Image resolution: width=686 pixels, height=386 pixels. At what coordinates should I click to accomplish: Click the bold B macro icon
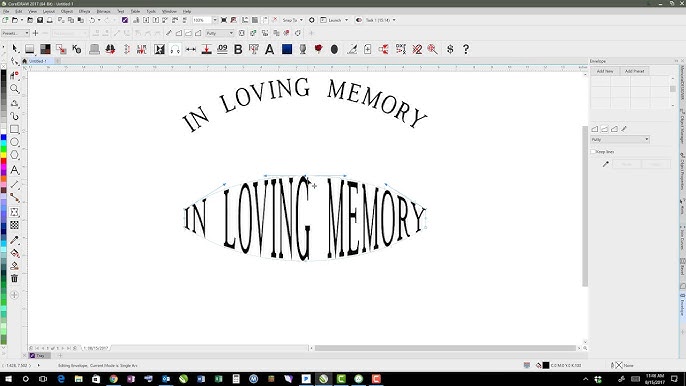click(238, 49)
